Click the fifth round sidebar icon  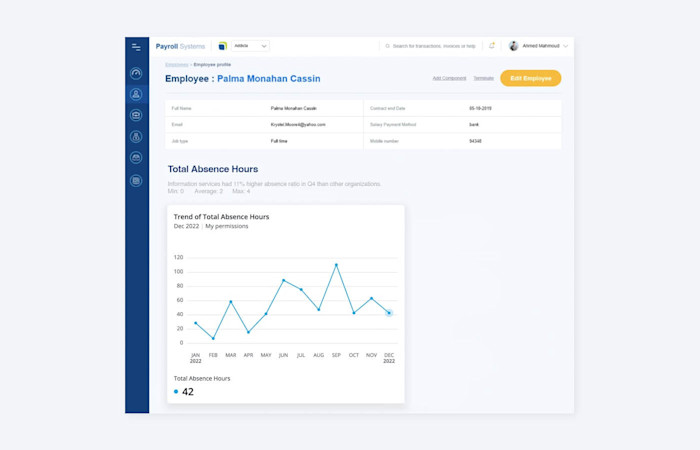(136, 157)
